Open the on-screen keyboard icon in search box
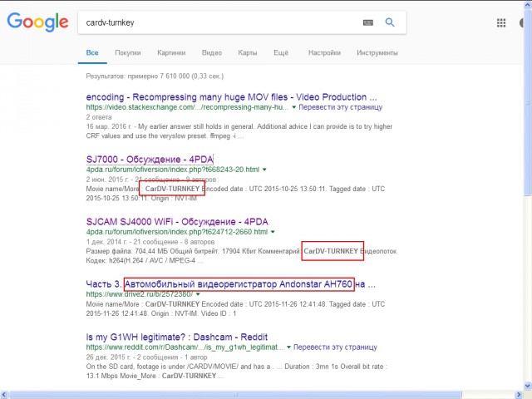This screenshot has width=532, height=399. click(x=368, y=22)
